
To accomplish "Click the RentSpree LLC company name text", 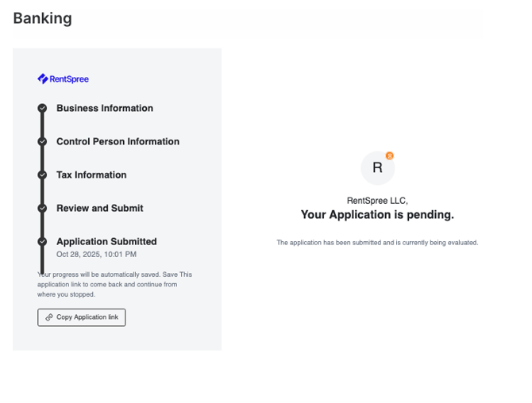I will [377, 201].
